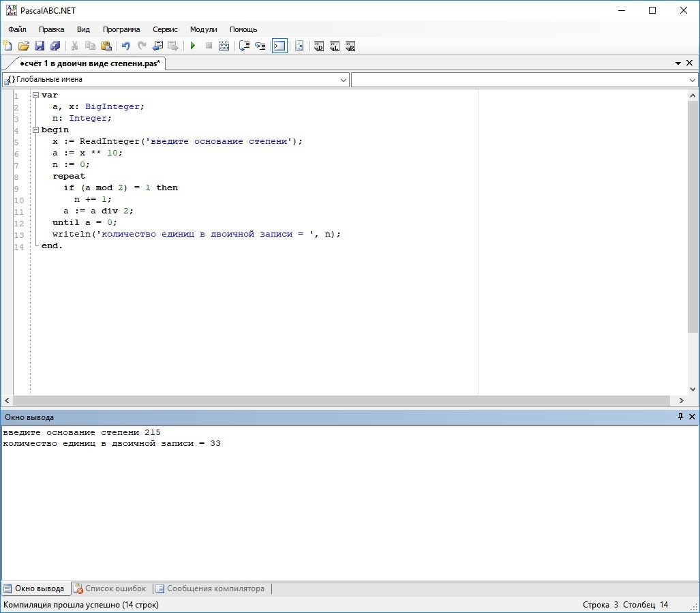
Task: Collapse the begin block fold marker
Action: pos(35,130)
